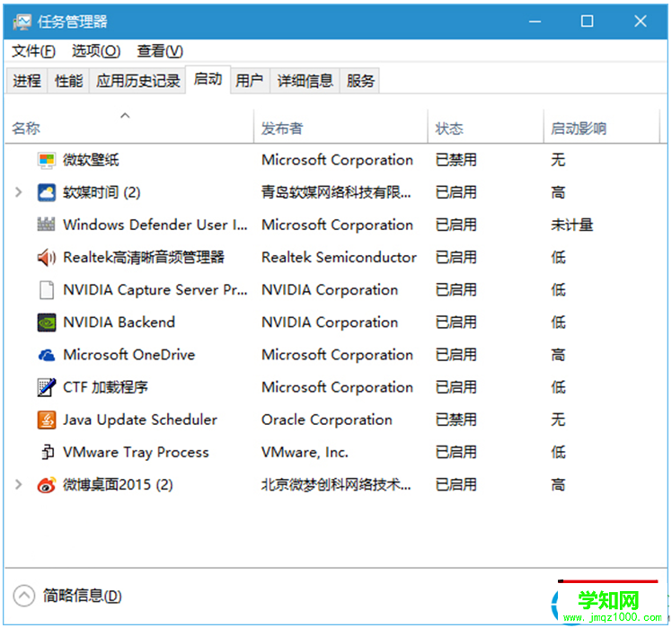
Task: Select the VMware Tray Process entry name
Action: [136, 453]
